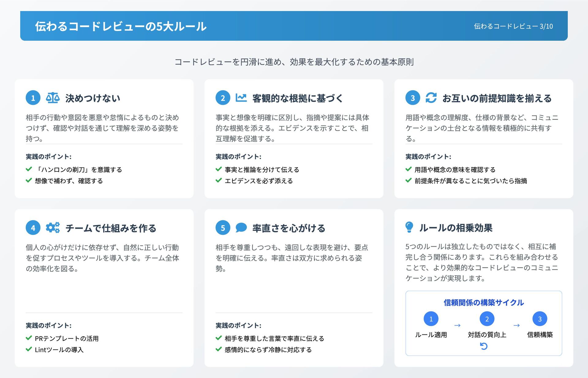
Task: Click checkmark beside 前提条件が異なることに気づいたら指摘
Action: tap(409, 181)
